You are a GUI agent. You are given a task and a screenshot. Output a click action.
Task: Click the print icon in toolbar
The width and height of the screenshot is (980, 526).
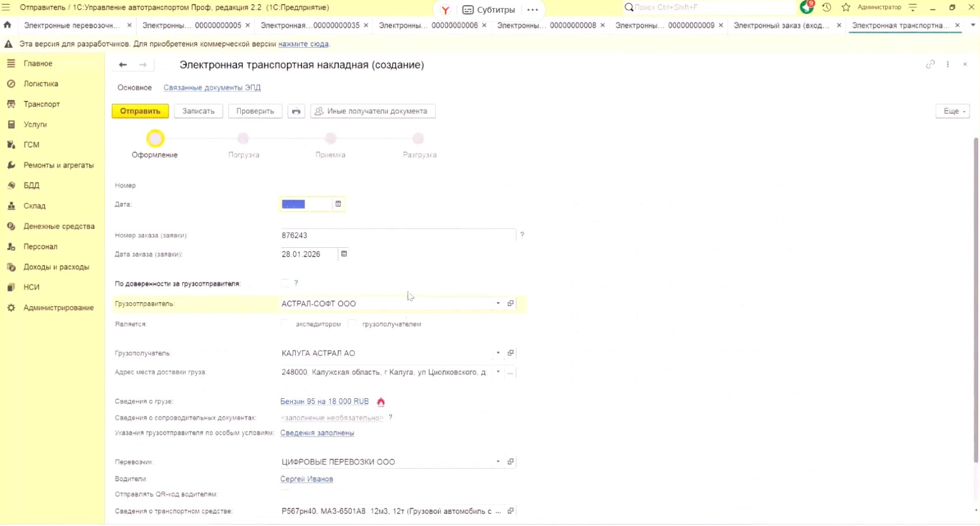tap(296, 111)
